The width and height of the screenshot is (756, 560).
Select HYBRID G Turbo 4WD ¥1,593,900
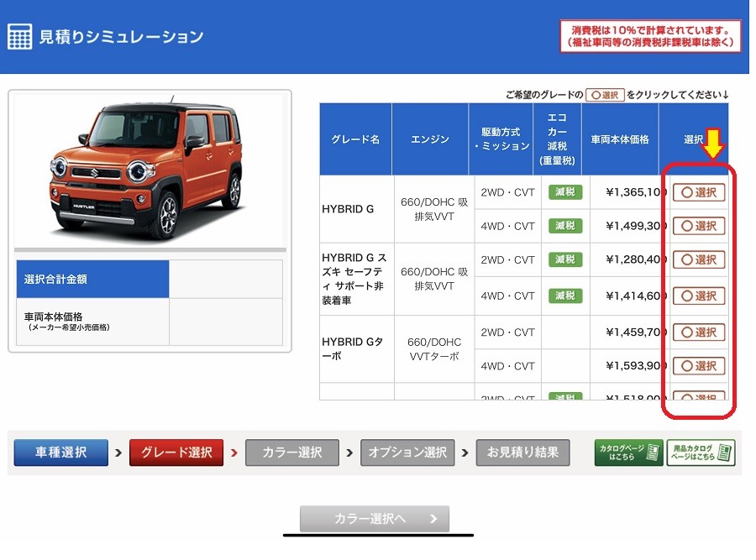(699, 366)
